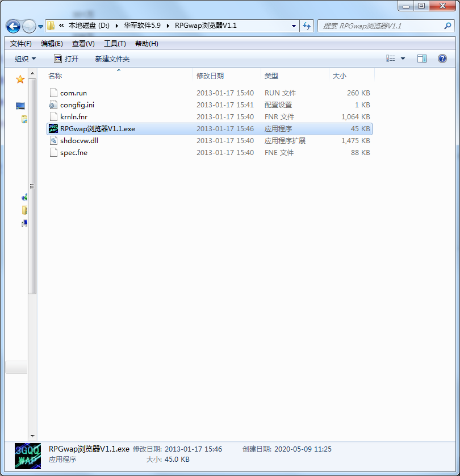Click the Network icon in navigation pane

pos(24,224)
